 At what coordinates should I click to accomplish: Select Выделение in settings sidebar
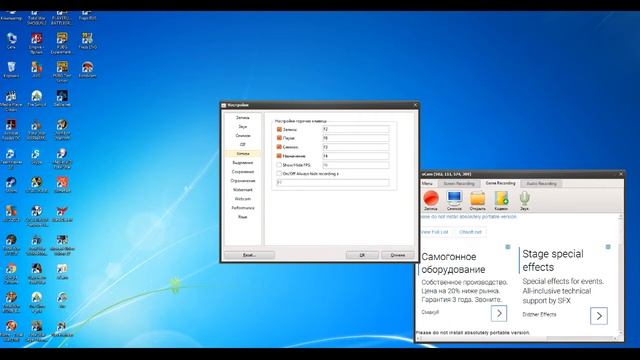[x=242, y=162]
